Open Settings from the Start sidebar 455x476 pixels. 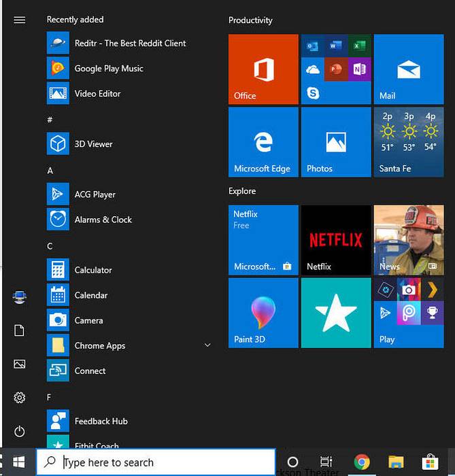(x=19, y=397)
